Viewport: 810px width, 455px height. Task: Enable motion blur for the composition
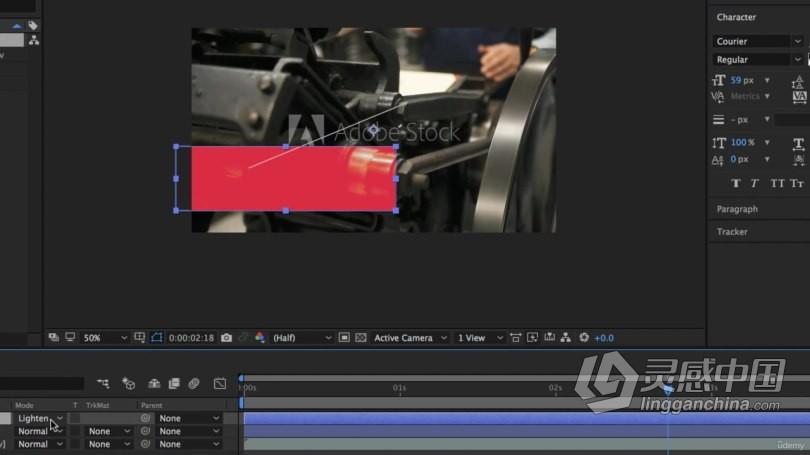pyautogui.click(x=194, y=383)
